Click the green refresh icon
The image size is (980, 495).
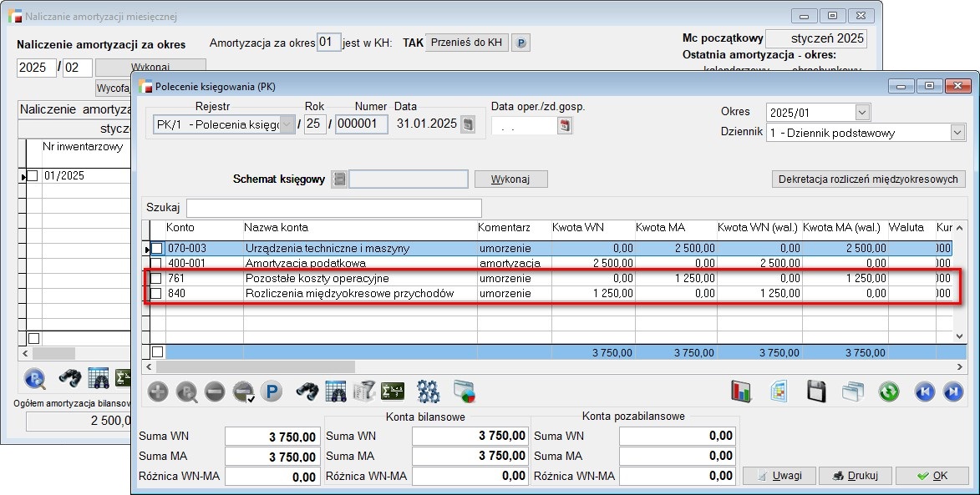888,391
